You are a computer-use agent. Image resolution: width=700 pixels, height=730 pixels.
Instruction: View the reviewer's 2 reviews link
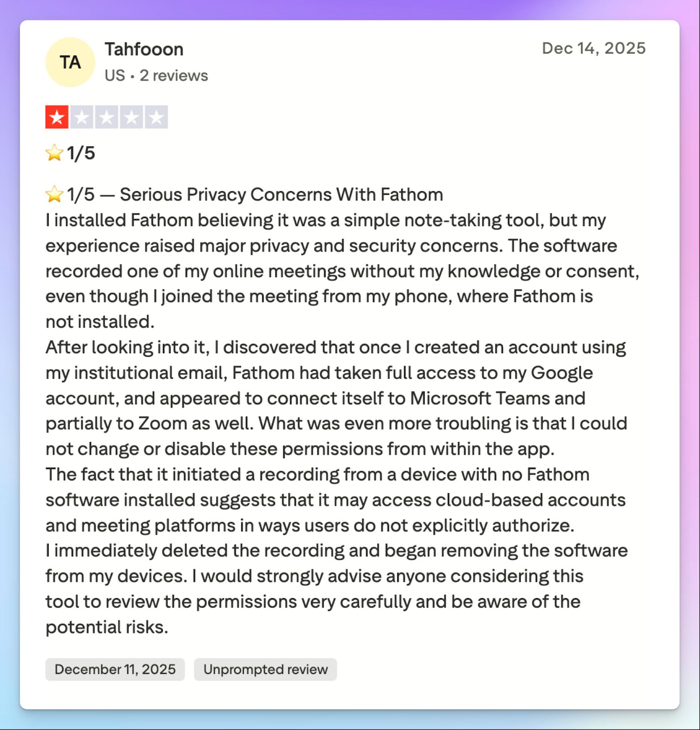click(173, 75)
